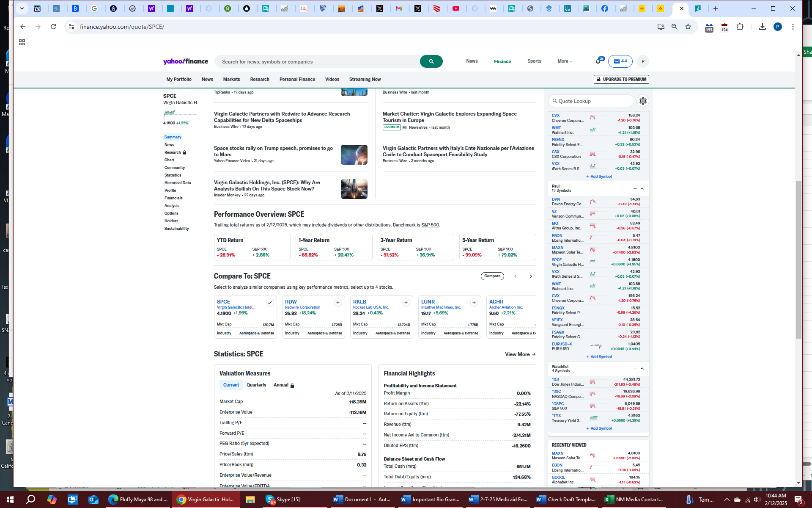Bookmark this page with the star icon
The height and width of the screenshot is (508, 812).
pos(688,27)
